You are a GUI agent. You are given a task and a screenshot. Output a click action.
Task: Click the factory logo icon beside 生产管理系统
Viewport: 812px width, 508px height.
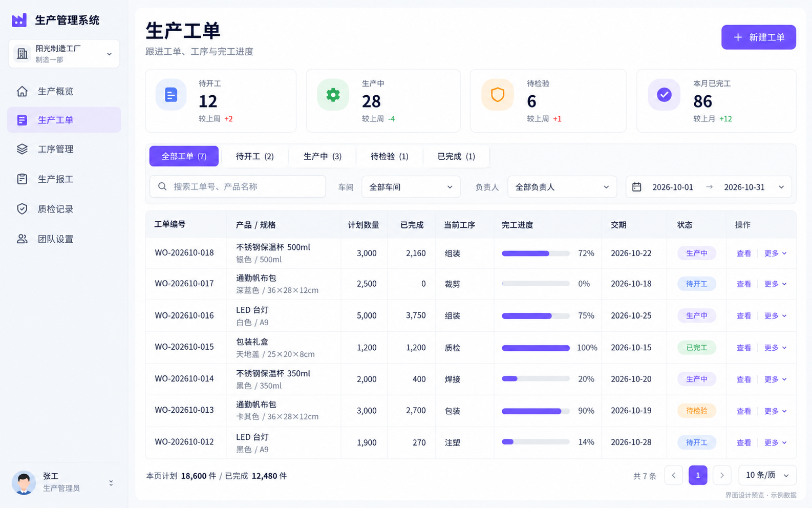(x=19, y=20)
